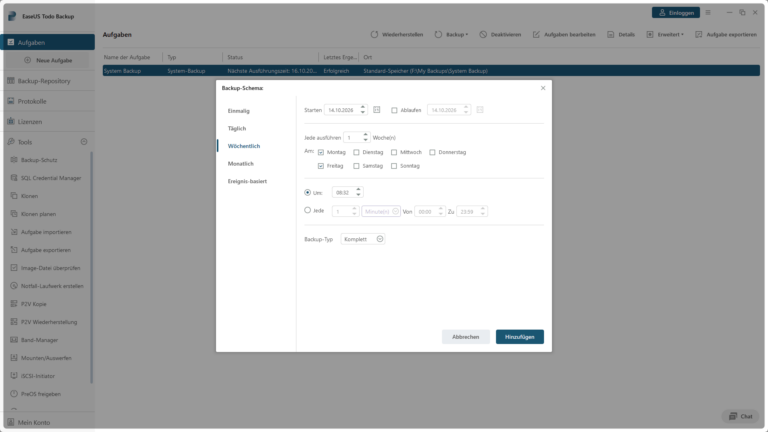Select the Wöchentlich schedule tab
Viewport: 768px width, 432px height.
(243, 146)
